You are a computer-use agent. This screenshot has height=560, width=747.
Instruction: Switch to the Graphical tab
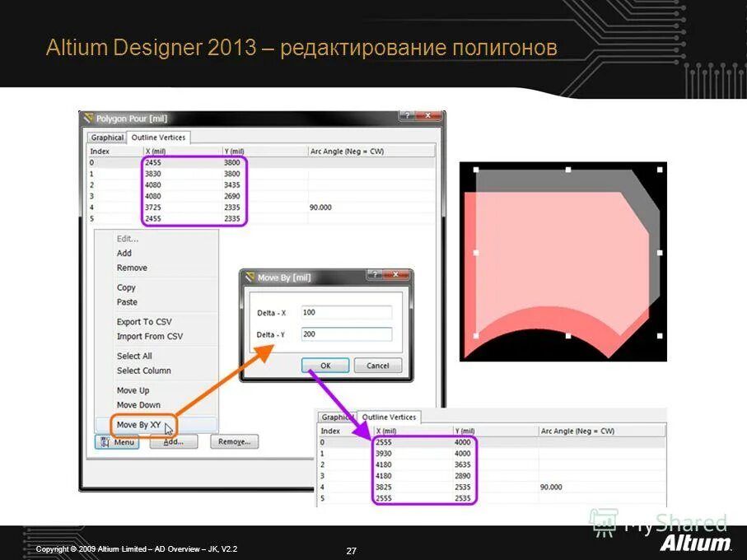tap(106, 138)
